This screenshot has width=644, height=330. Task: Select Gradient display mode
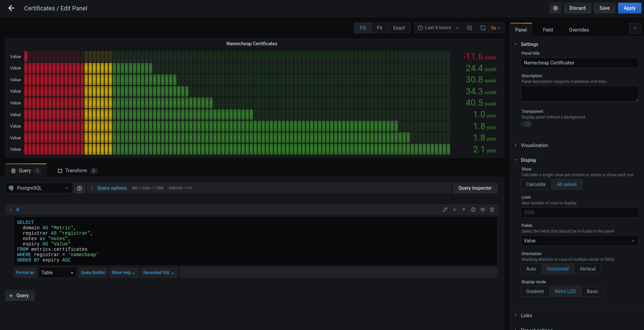tap(535, 291)
